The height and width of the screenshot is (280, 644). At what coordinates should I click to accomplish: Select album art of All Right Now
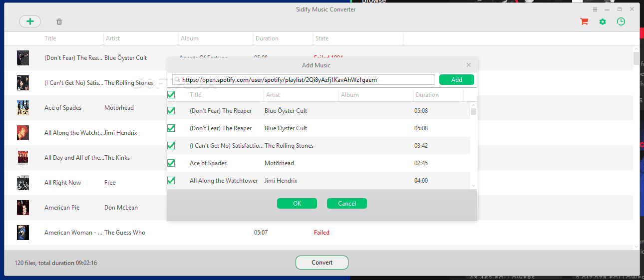click(23, 183)
